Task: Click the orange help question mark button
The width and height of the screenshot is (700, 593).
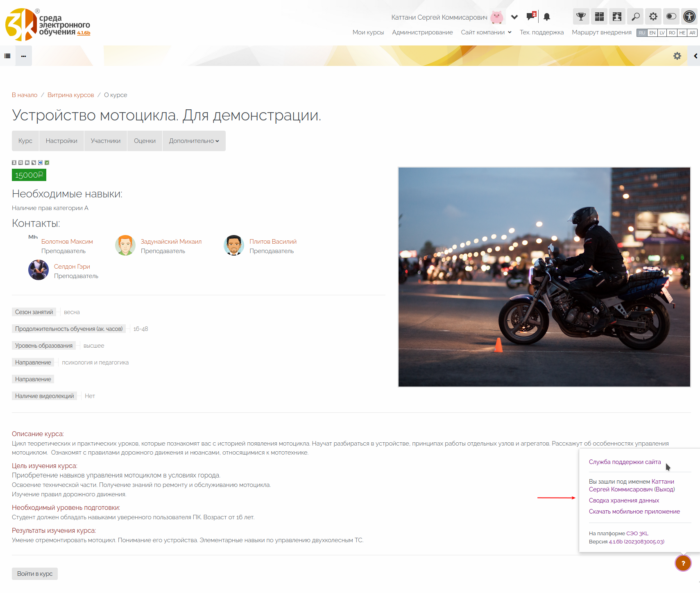Action: tap(683, 563)
